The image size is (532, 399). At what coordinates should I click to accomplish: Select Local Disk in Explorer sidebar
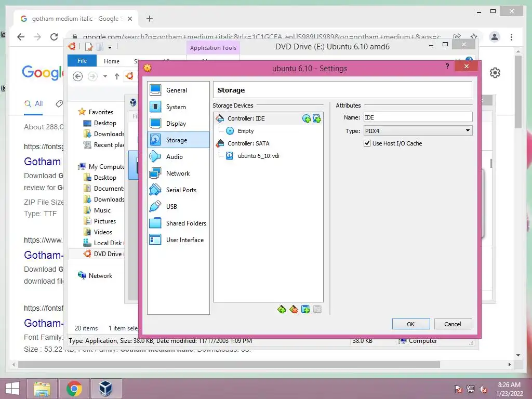coord(108,243)
